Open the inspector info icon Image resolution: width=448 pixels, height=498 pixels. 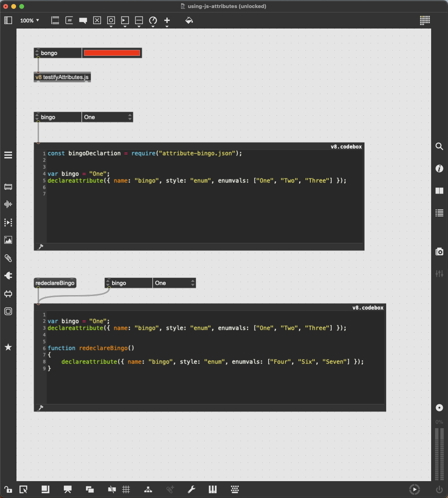click(440, 169)
